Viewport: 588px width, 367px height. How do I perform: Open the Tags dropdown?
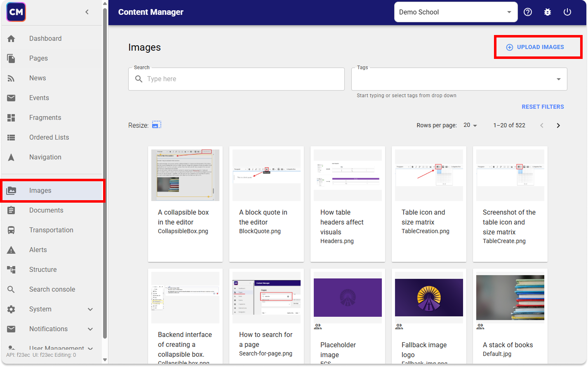(x=558, y=79)
